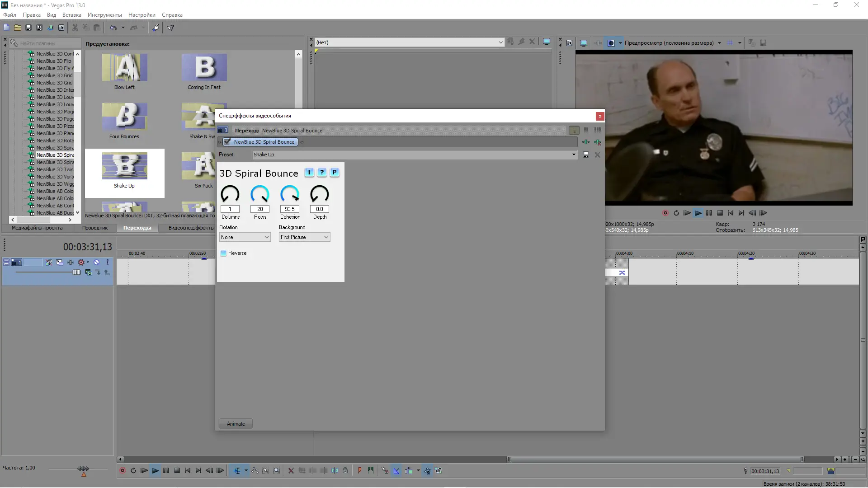Open the Инструменты menu
868x488 pixels.
tap(104, 15)
